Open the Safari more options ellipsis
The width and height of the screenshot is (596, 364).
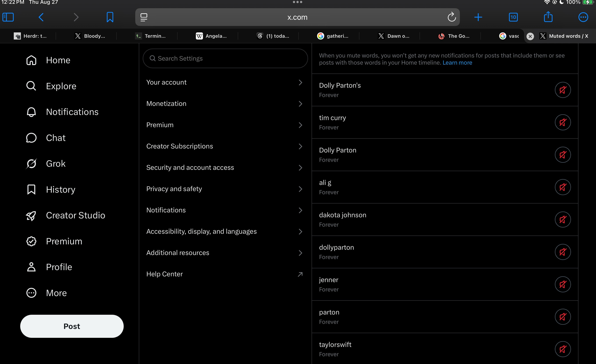pos(583,17)
